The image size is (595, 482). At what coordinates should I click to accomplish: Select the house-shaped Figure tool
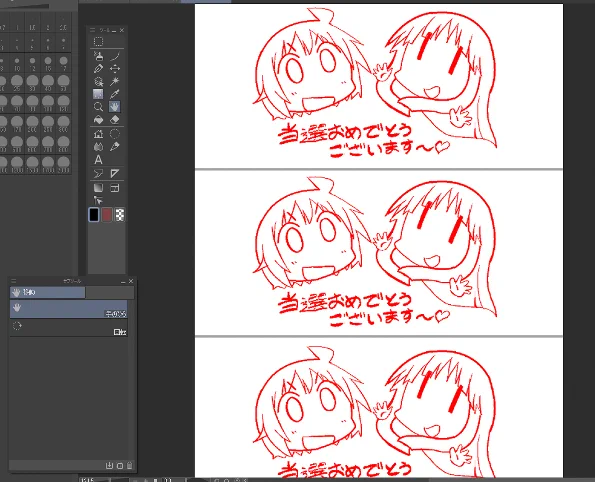[98, 134]
